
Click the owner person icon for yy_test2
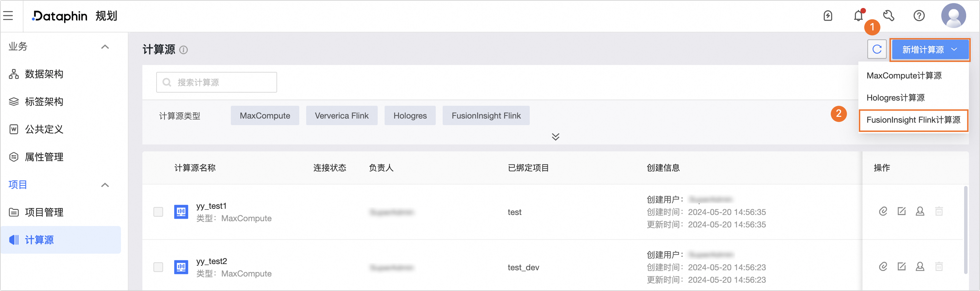[x=920, y=267]
